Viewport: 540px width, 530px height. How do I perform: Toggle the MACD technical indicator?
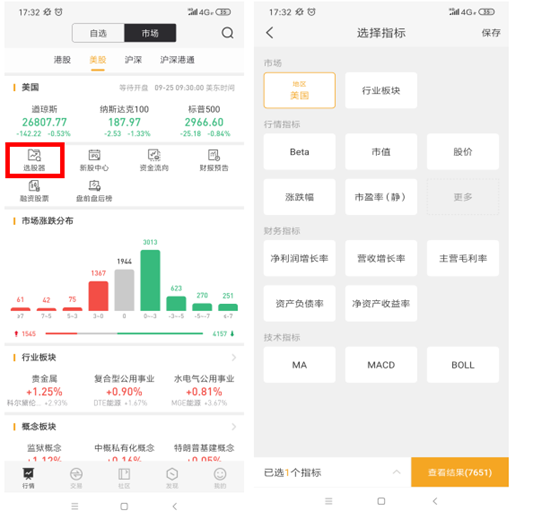(x=381, y=365)
